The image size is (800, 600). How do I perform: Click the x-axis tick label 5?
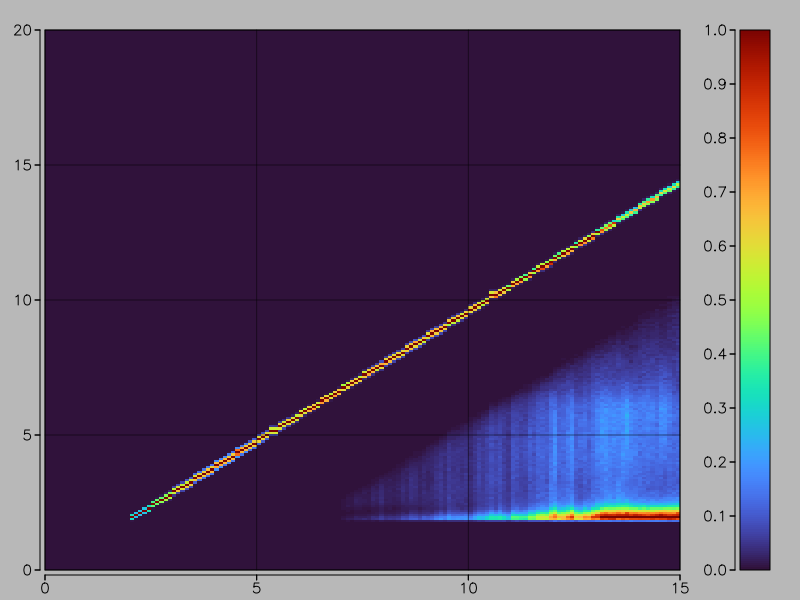point(257,583)
